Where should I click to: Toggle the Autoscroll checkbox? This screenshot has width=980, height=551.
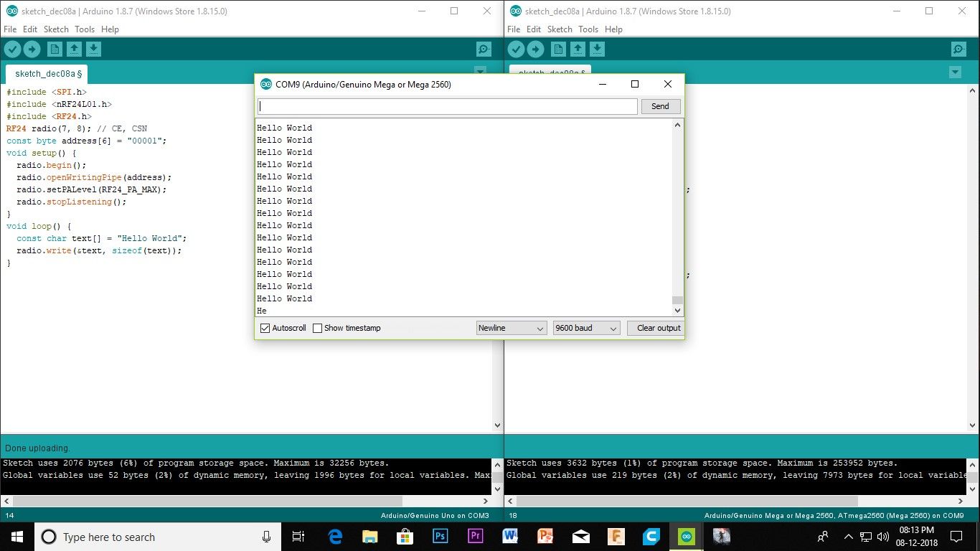(265, 328)
